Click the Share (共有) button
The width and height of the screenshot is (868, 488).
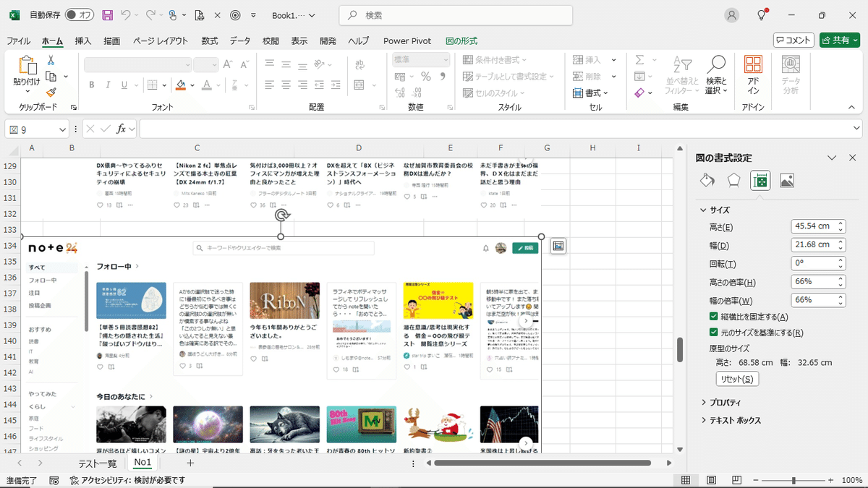coord(839,40)
